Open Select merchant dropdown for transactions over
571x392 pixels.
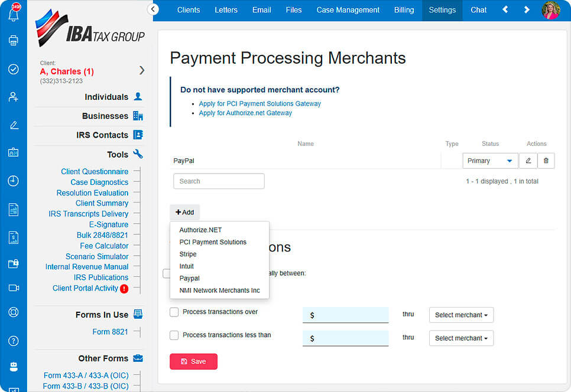click(462, 315)
